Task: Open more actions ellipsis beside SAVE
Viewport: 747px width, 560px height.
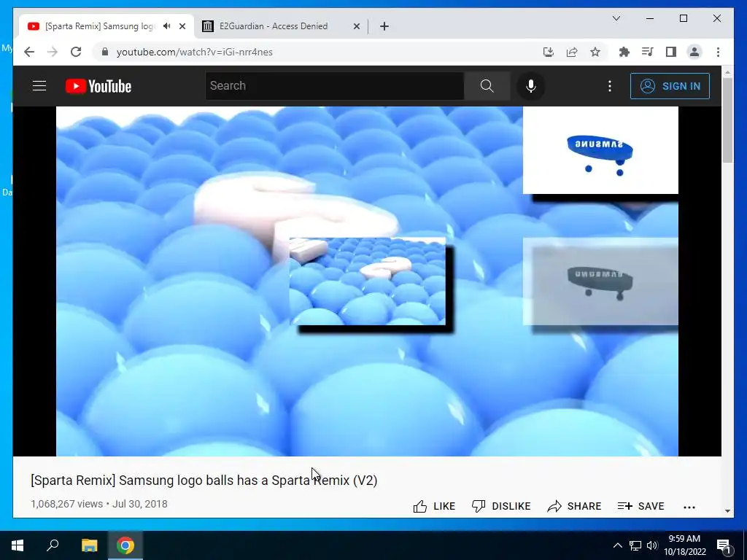Action: pos(689,507)
